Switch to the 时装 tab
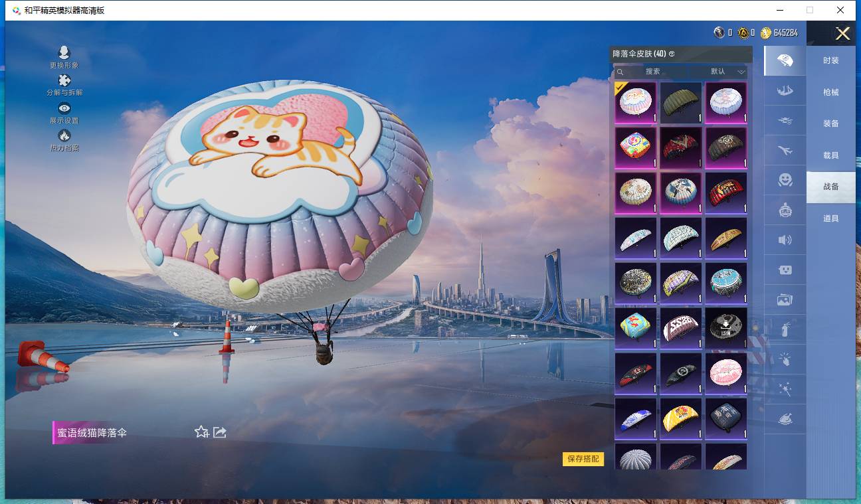The image size is (861, 504). [x=830, y=60]
